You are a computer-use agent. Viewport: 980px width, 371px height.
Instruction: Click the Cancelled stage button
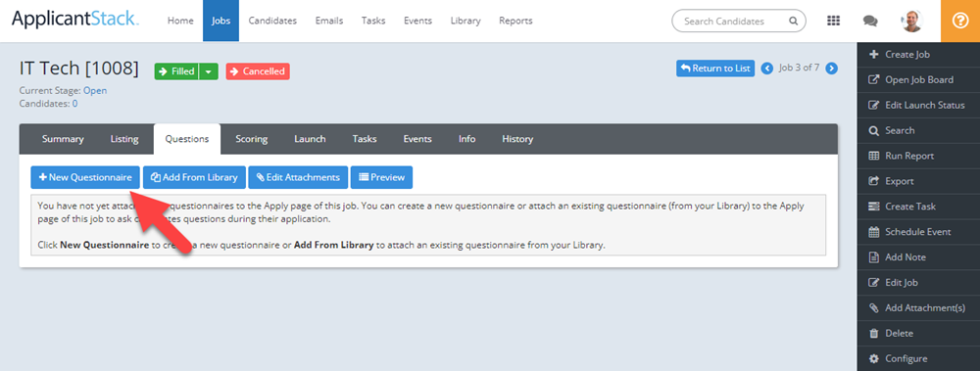[258, 71]
